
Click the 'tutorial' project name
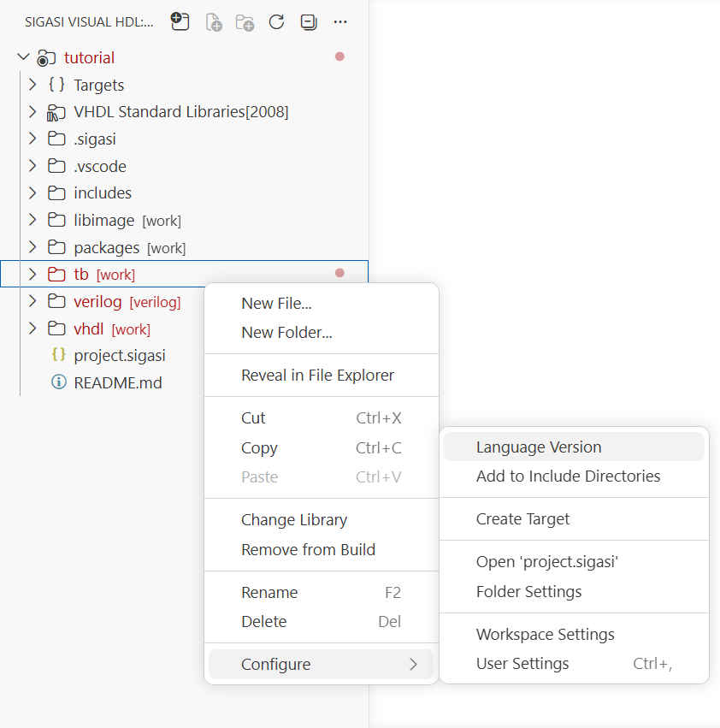[x=89, y=57]
